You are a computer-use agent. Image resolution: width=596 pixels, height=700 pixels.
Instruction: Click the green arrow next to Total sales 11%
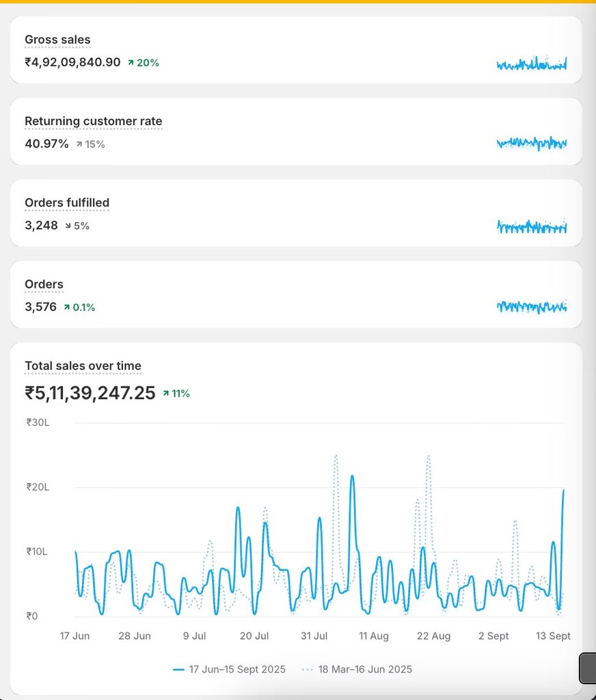click(x=166, y=394)
